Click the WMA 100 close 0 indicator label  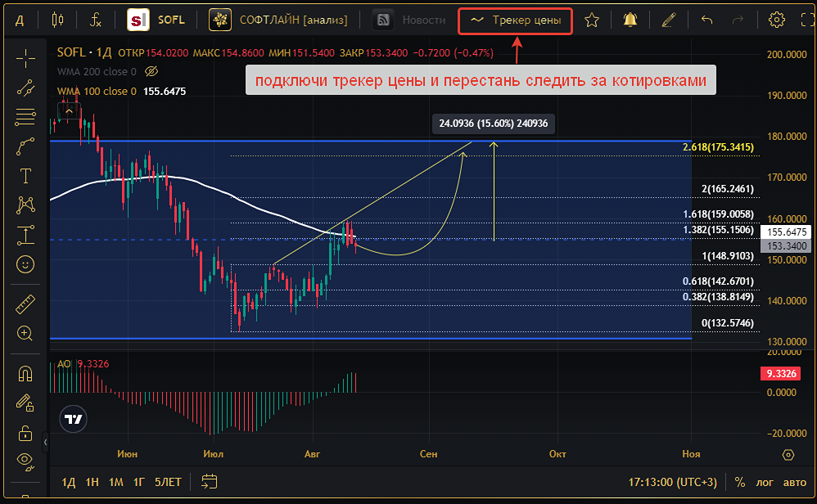pos(97,91)
